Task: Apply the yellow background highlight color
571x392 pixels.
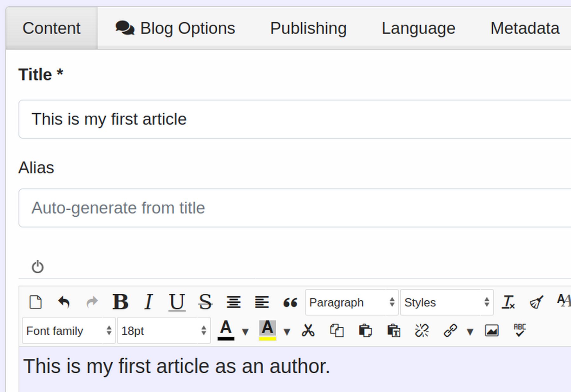Action: tap(267, 330)
